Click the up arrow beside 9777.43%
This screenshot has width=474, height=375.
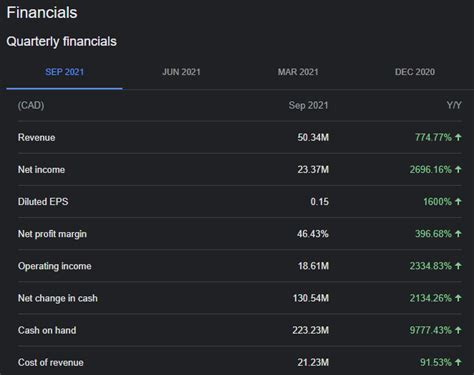458,330
